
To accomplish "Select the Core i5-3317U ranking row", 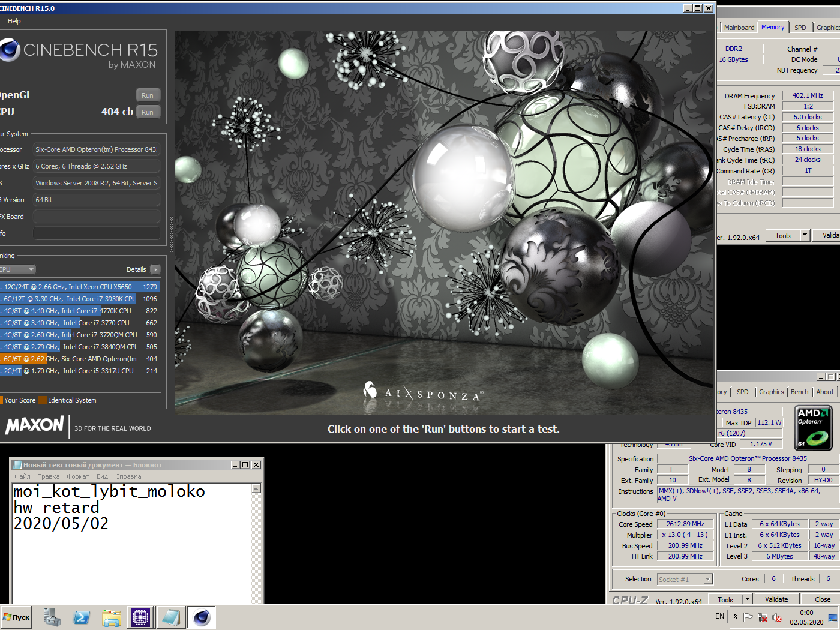I will click(80, 371).
